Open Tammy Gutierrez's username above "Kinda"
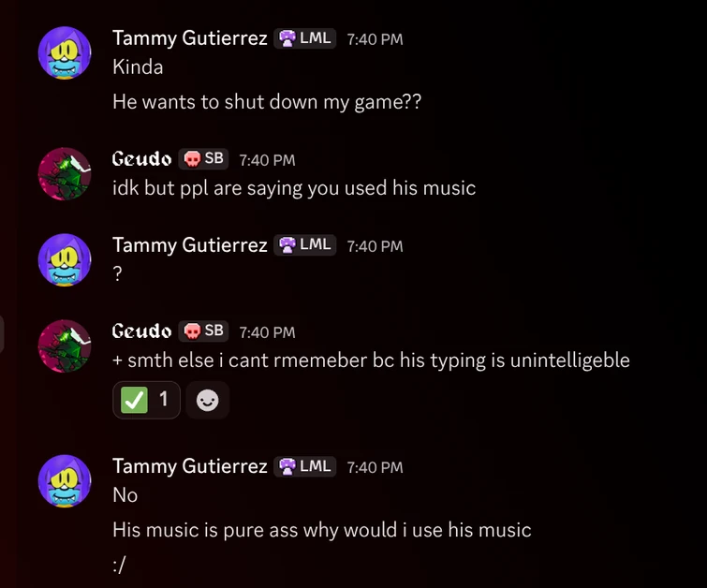Screen dimensions: 707x588 click(x=190, y=38)
